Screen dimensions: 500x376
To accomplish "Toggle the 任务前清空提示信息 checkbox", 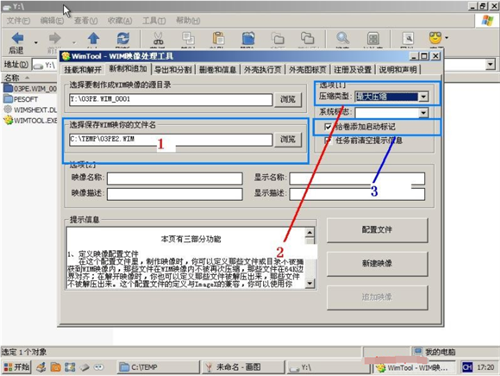I will 328,140.
